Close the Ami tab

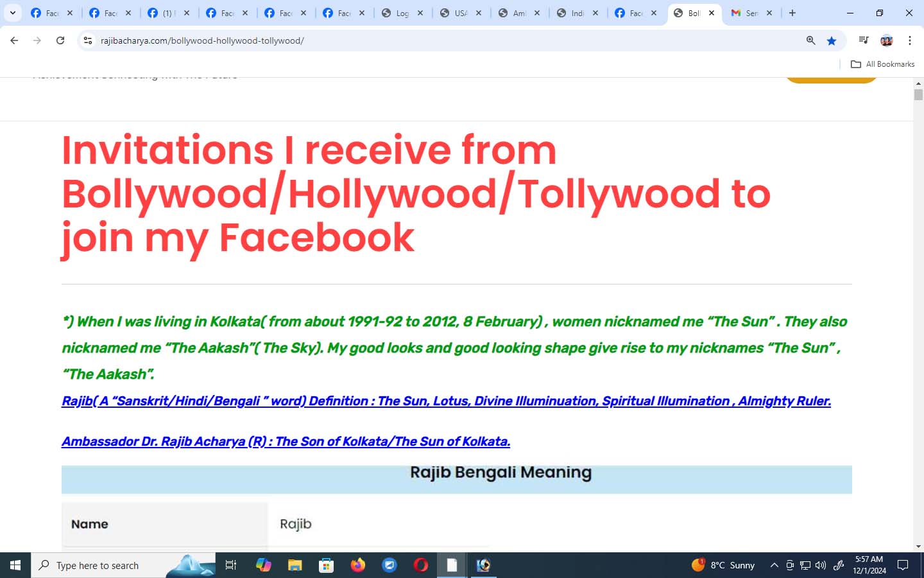537,13
